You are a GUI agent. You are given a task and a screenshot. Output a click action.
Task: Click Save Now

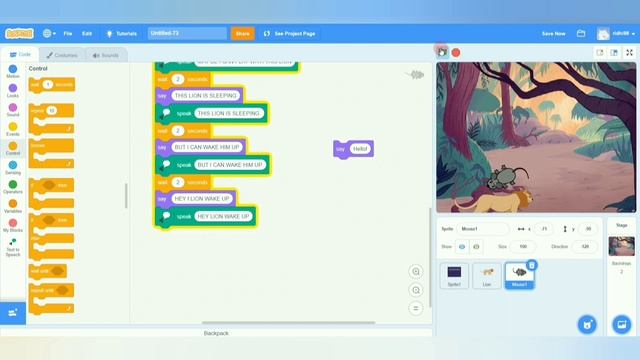tap(553, 33)
